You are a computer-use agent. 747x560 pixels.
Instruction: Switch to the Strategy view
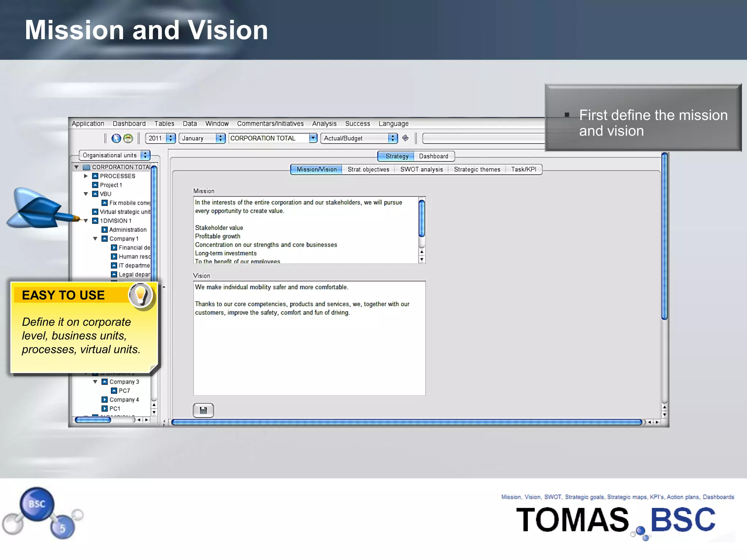coord(396,156)
